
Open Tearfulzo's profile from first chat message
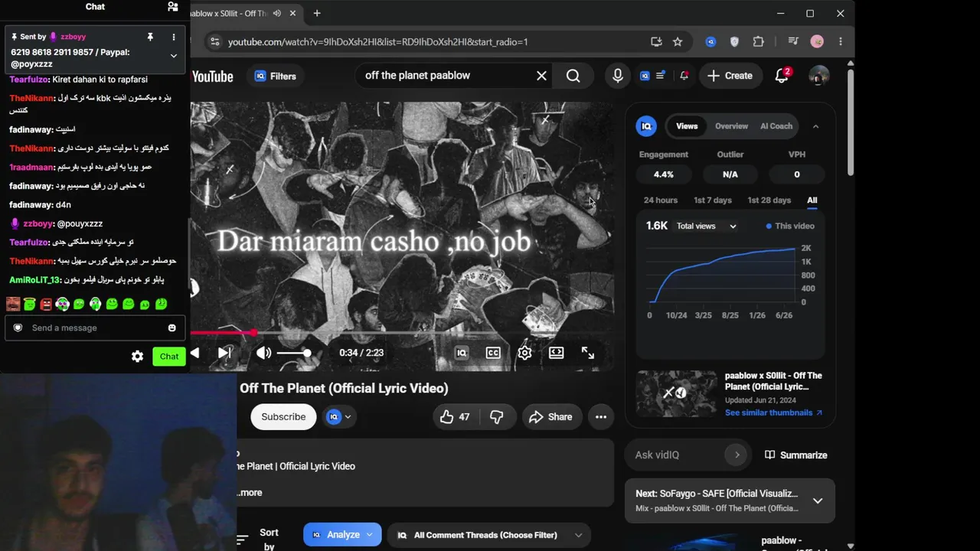pos(29,80)
